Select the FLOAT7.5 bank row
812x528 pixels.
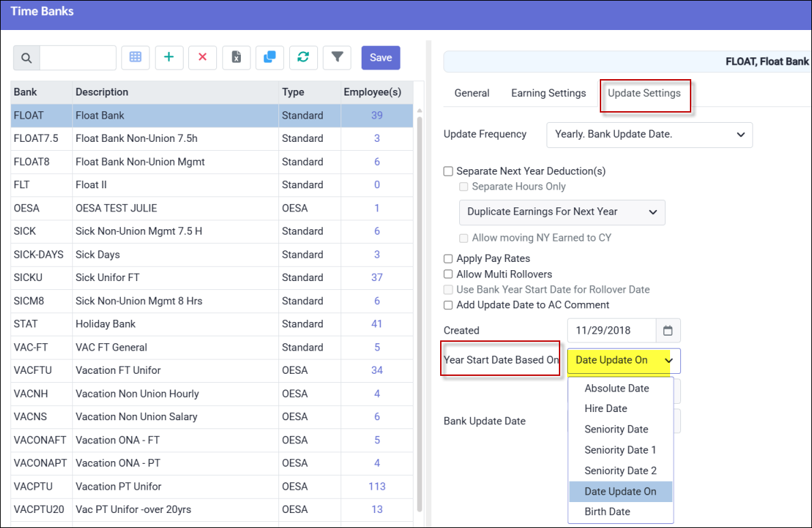pos(212,138)
